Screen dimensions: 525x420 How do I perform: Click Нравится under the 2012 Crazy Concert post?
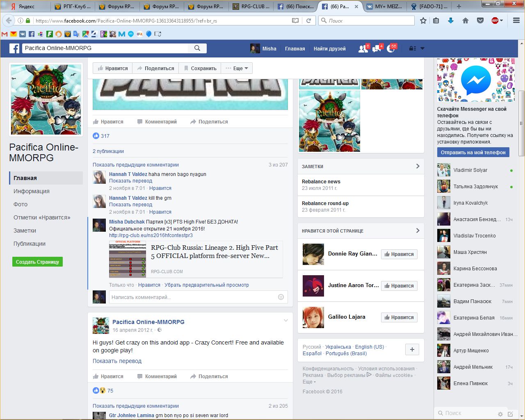(x=108, y=377)
